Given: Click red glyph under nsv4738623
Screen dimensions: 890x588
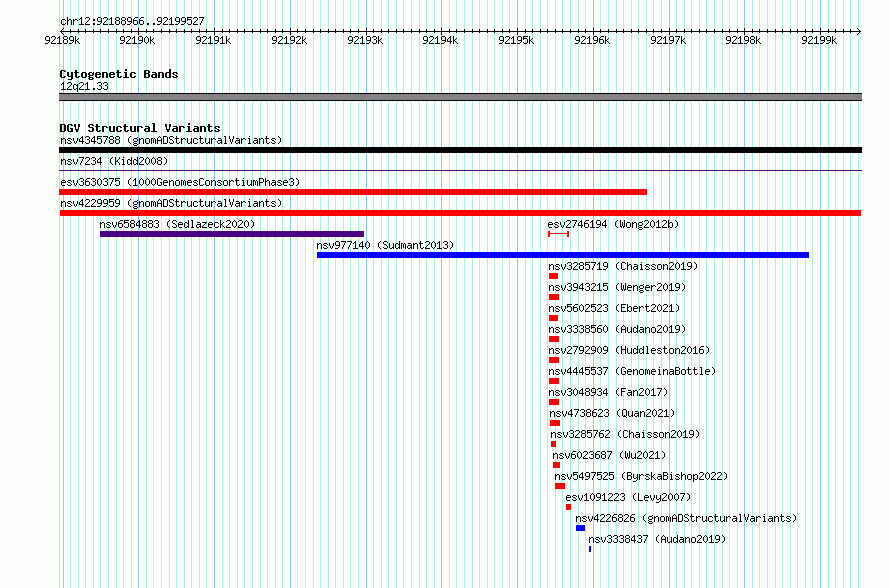Looking at the screenshot, I should pos(555,423).
